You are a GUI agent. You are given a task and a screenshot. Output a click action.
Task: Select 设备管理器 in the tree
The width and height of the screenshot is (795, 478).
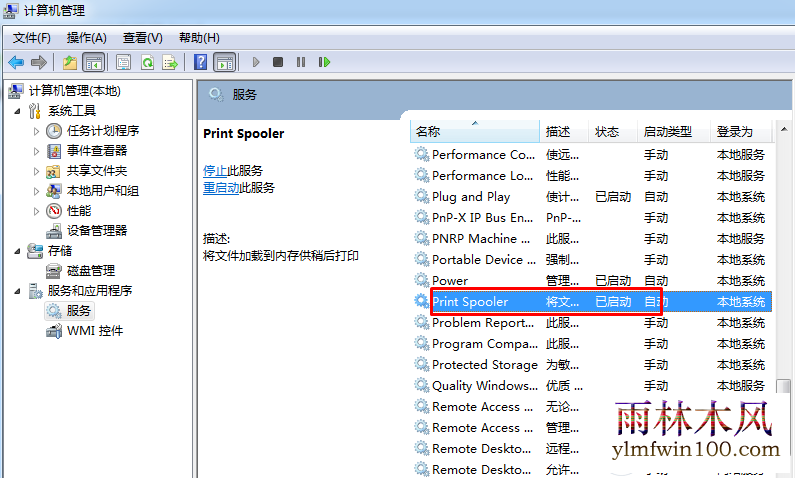point(97,231)
